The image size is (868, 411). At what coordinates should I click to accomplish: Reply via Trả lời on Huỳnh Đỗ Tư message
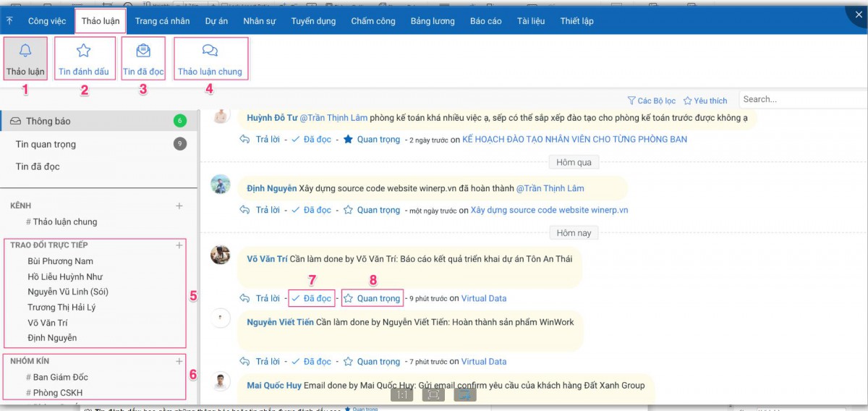(268, 139)
